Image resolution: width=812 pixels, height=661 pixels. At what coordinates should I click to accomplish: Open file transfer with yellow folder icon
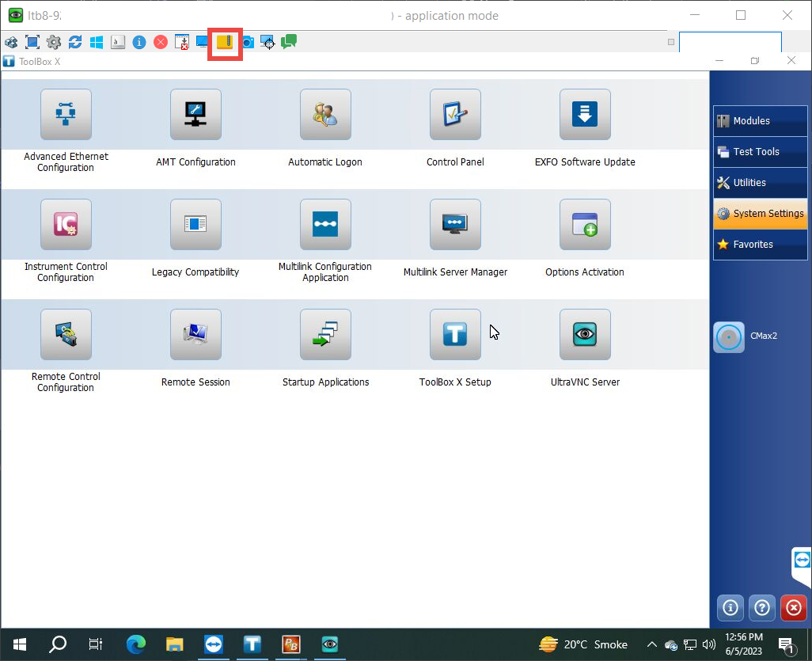pyautogui.click(x=226, y=42)
